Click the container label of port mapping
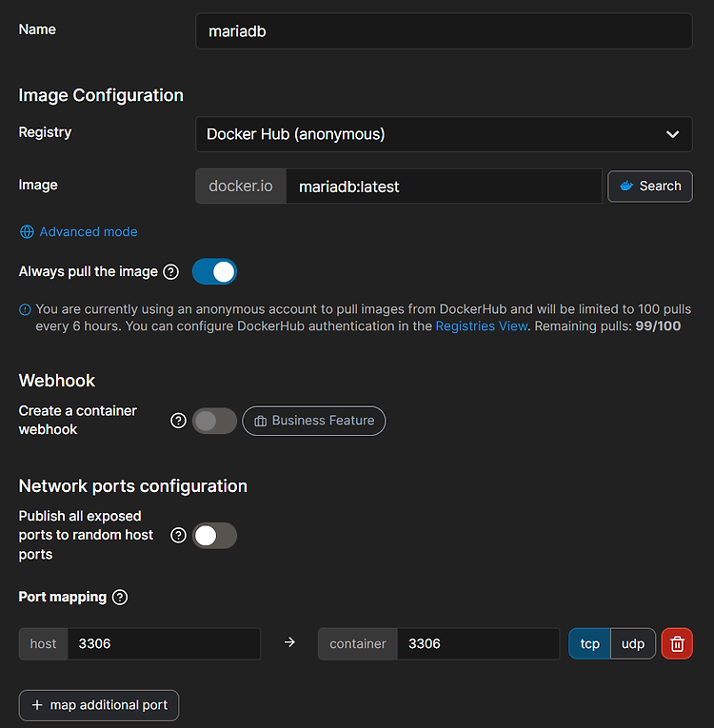This screenshot has width=714, height=728. (358, 644)
